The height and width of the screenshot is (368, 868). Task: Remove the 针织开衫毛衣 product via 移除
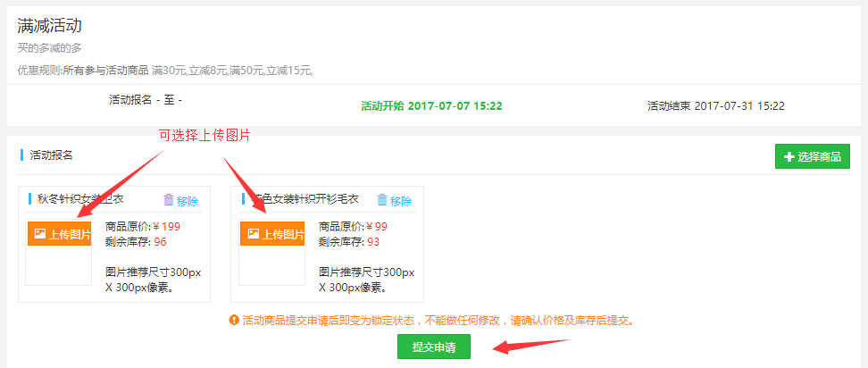pyautogui.click(x=394, y=201)
